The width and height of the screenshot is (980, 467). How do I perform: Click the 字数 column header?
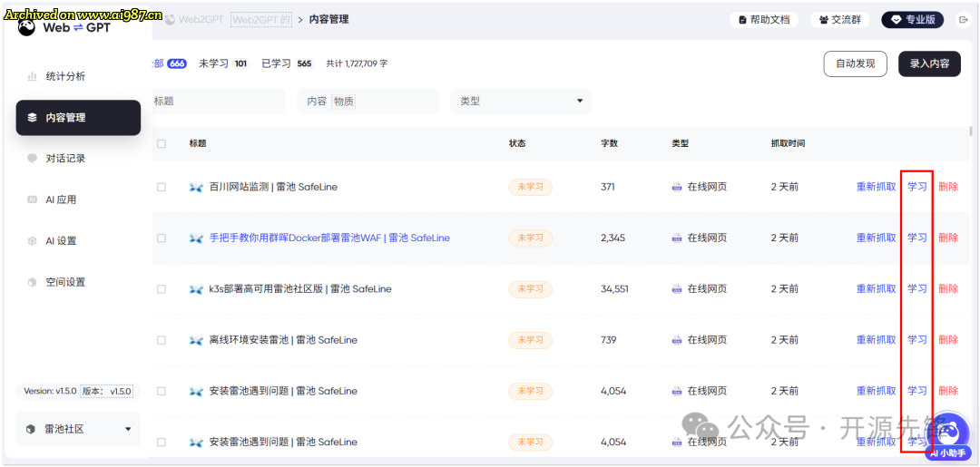point(610,143)
